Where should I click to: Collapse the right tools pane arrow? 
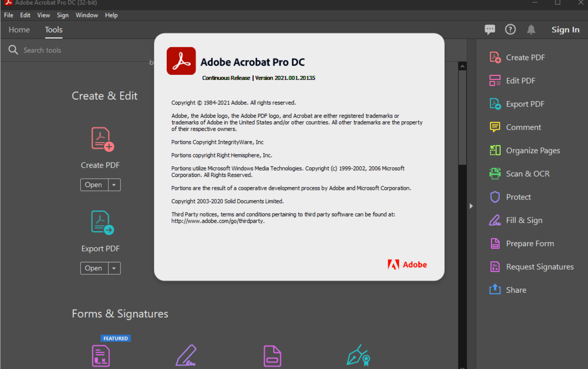click(x=471, y=206)
